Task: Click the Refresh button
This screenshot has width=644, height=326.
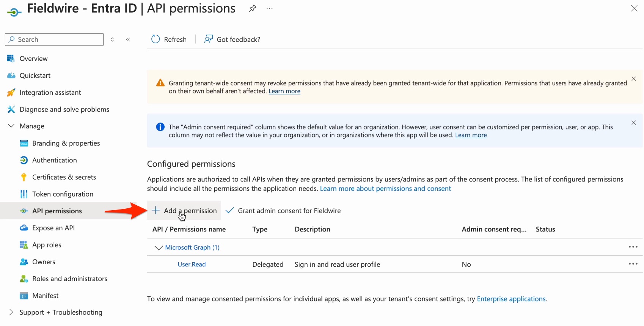Action: pyautogui.click(x=169, y=39)
